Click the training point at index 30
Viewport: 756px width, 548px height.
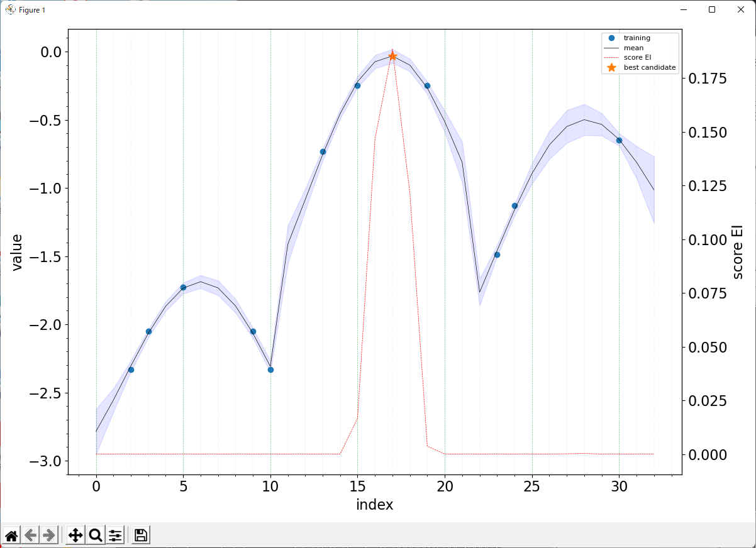click(x=619, y=140)
